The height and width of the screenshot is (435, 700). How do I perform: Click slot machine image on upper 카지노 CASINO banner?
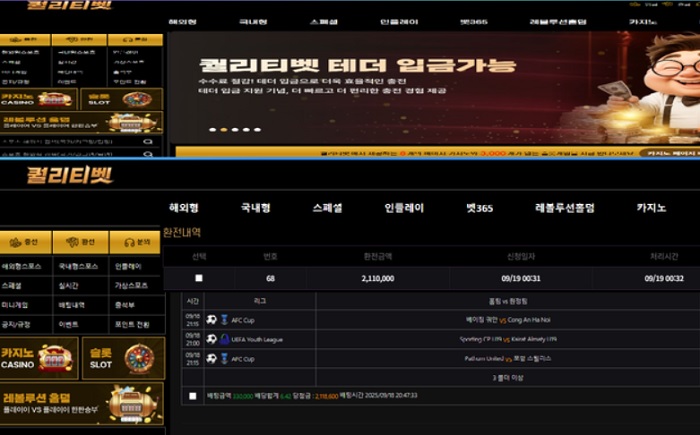54,99
